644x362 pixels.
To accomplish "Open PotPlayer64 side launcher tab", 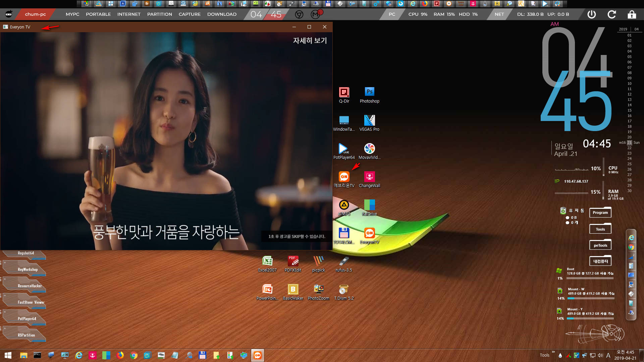I will tap(24, 318).
